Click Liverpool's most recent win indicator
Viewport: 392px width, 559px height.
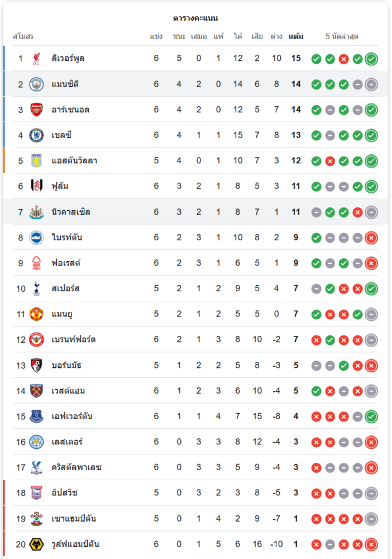(x=371, y=59)
